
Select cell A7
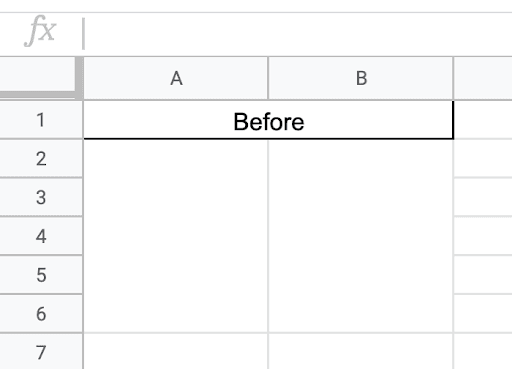point(176,351)
